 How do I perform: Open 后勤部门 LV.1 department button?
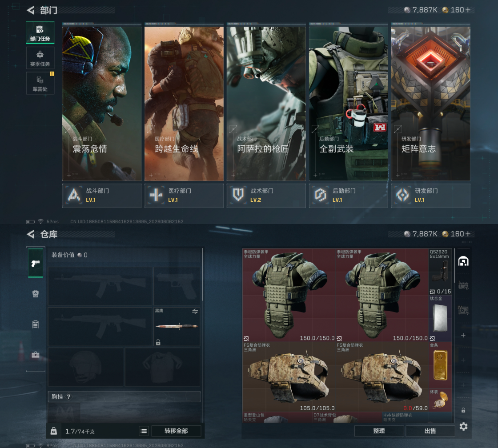tap(349, 195)
